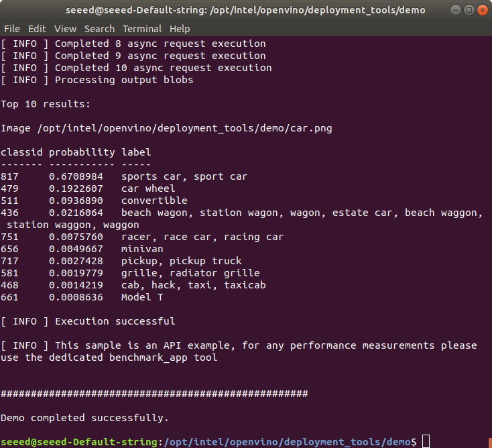The width and height of the screenshot is (492, 448).
Task: Open the Help menu
Action: (180, 29)
